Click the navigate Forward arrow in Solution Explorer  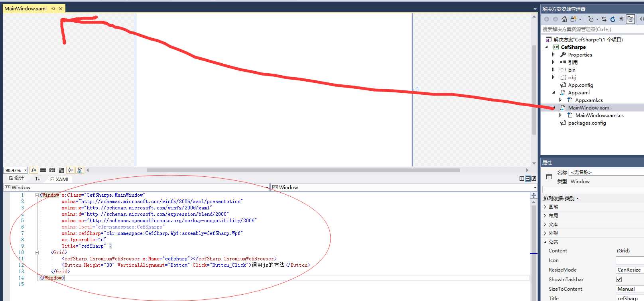tap(555, 19)
